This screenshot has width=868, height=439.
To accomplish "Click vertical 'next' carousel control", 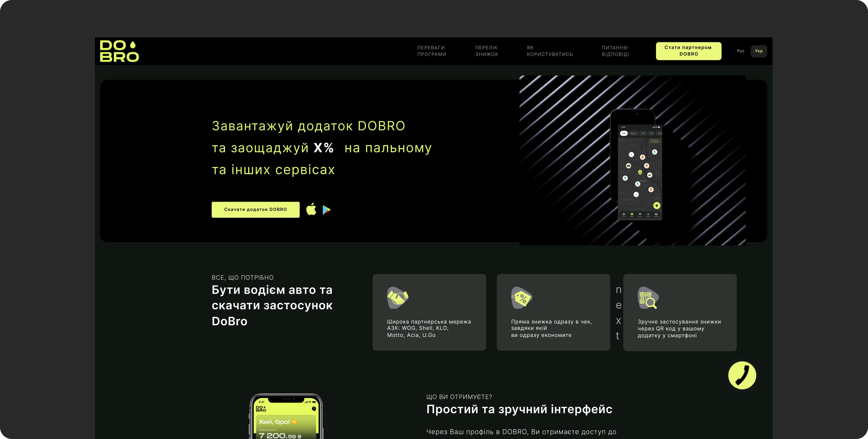I will click(618, 312).
